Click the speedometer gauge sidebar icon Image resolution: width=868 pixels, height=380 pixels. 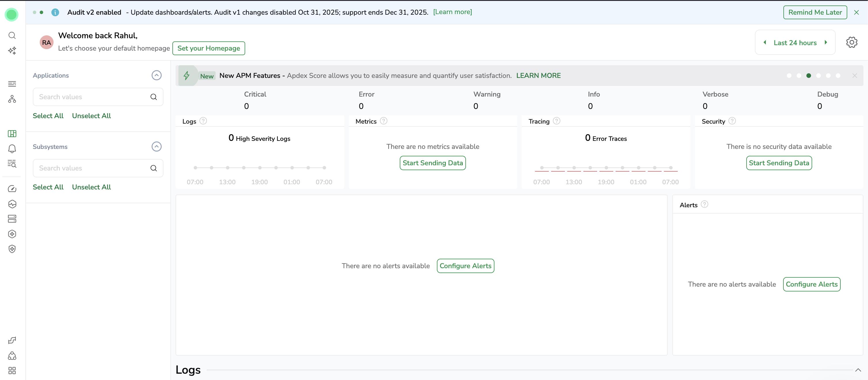12,189
